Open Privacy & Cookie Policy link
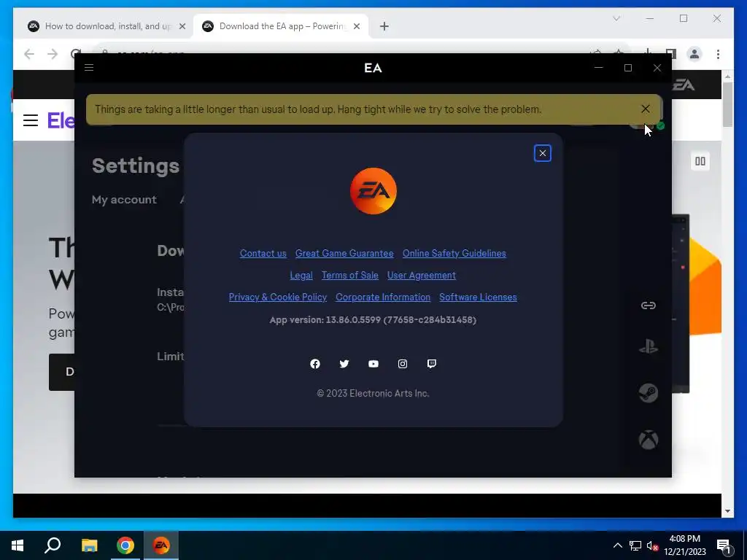 click(278, 297)
